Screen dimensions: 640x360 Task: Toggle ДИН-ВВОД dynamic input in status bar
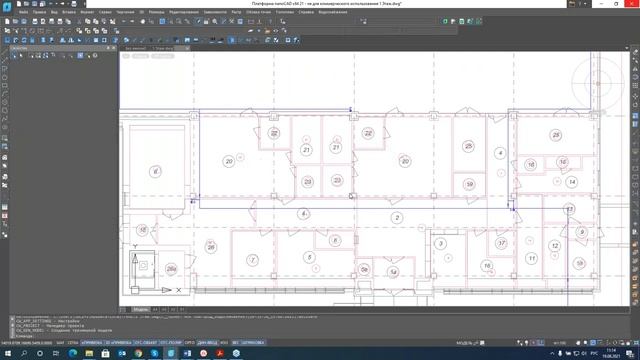pos(207,343)
